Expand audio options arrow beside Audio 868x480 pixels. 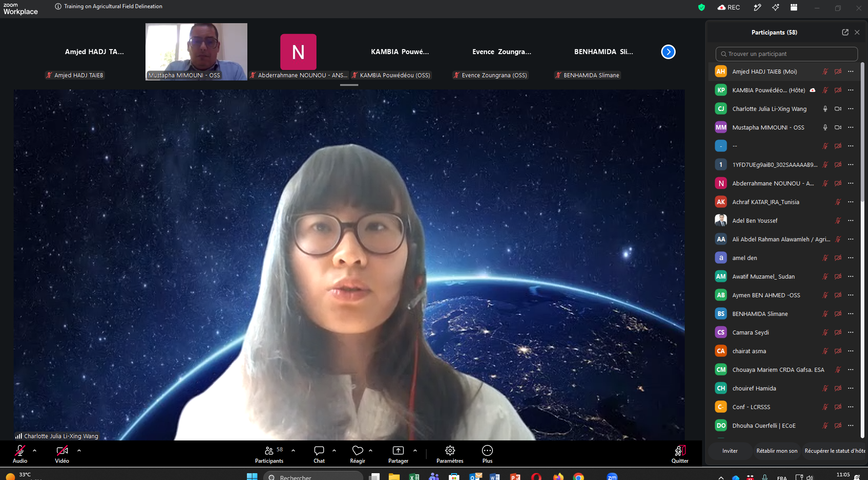pos(35,450)
